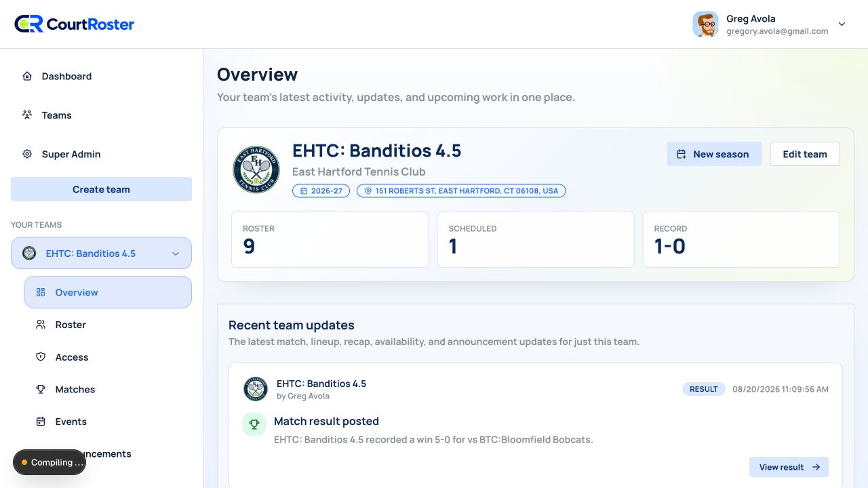Click the Edit team button
The width and height of the screenshot is (868, 488).
point(805,155)
